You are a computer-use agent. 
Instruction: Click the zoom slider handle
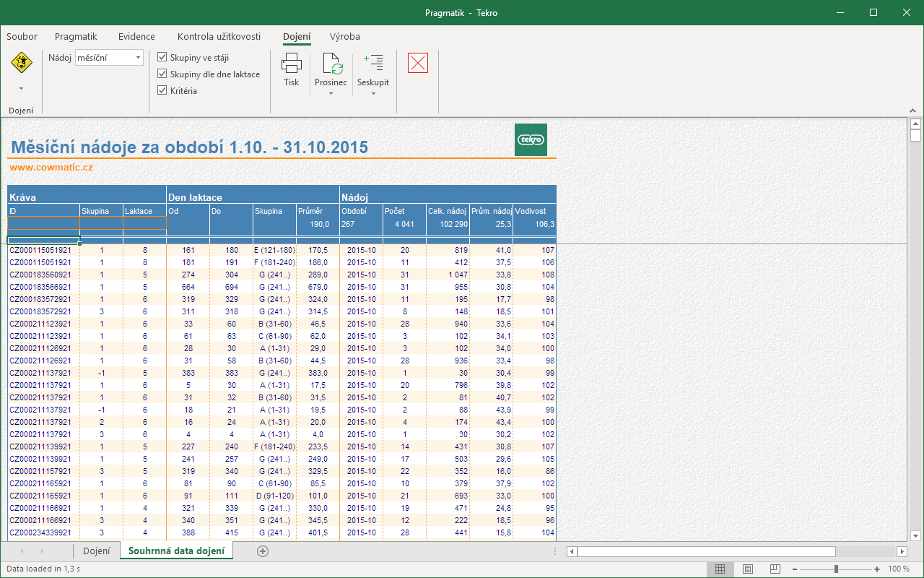[x=836, y=569]
